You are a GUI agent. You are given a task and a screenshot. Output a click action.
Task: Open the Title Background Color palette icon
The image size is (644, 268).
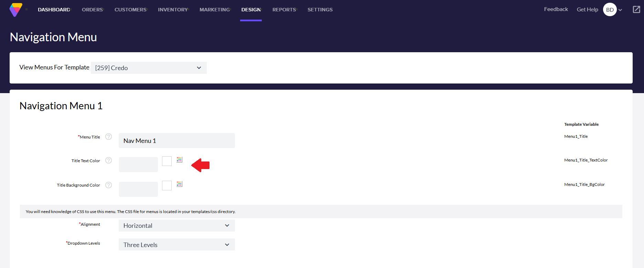[179, 184]
